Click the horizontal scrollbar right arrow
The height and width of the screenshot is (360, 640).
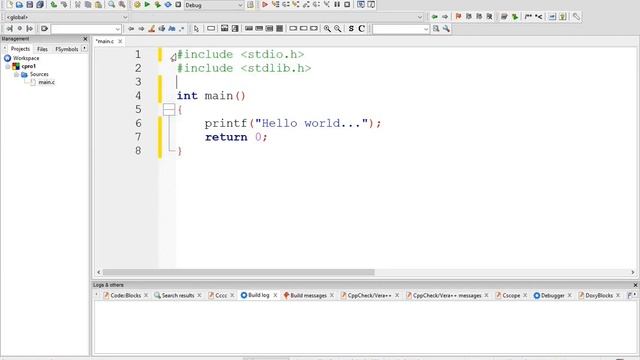tap(633, 272)
